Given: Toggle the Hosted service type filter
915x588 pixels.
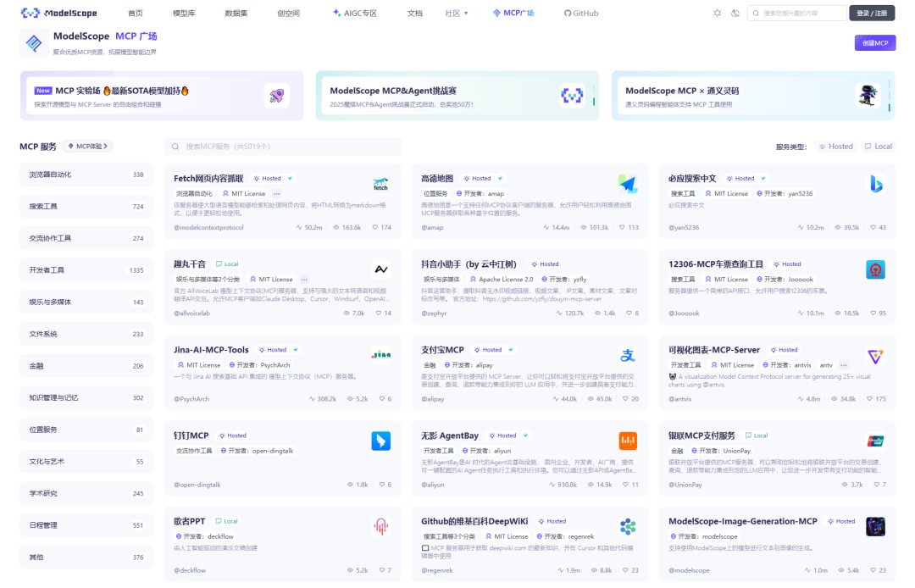Looking at the screenshot, I should coord(835,147).
